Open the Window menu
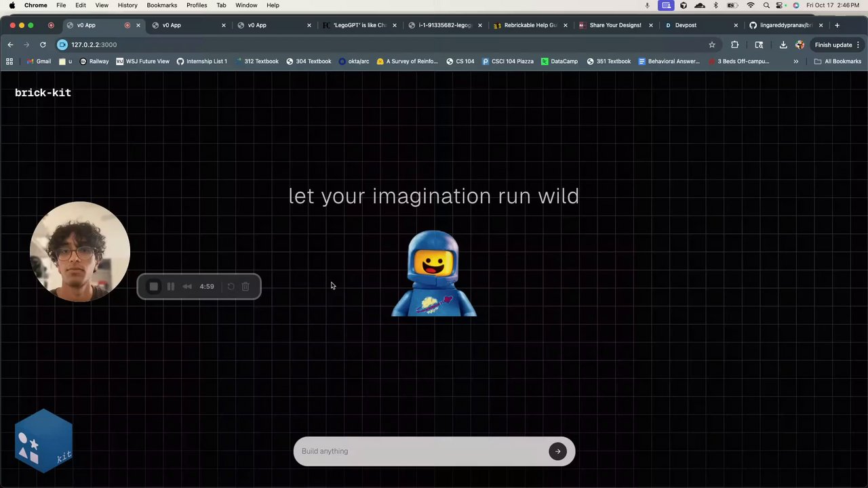Screen dimensions: 868x488 pyautogui.click(x=246, y=5)
